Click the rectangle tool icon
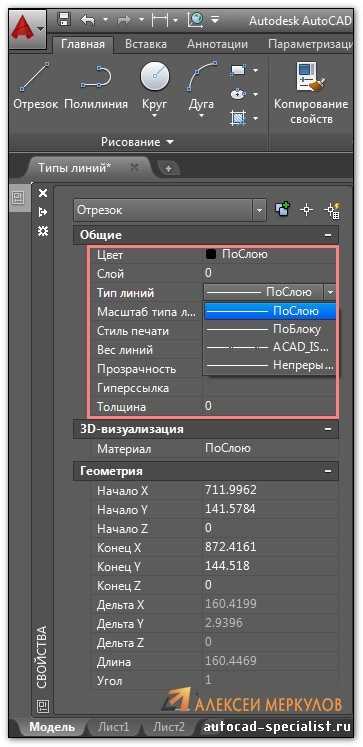Viewport: 363px width, 747px height. [237, 71]
